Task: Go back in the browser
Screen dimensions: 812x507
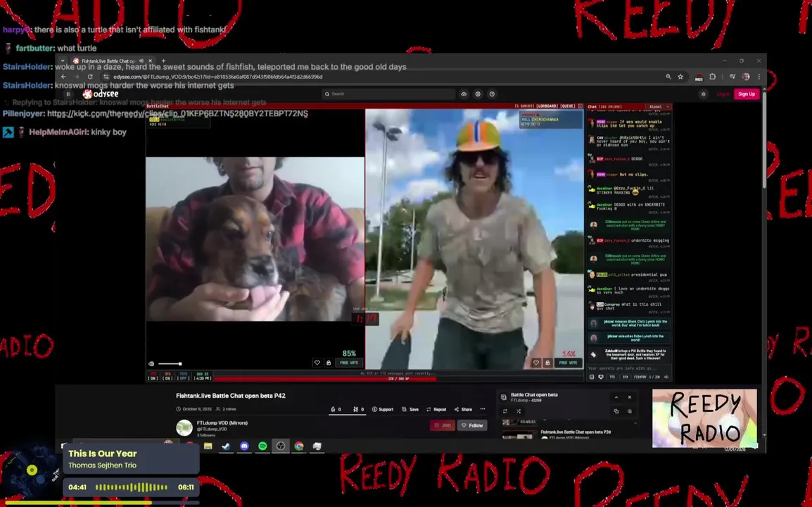Action: (63, 77)
